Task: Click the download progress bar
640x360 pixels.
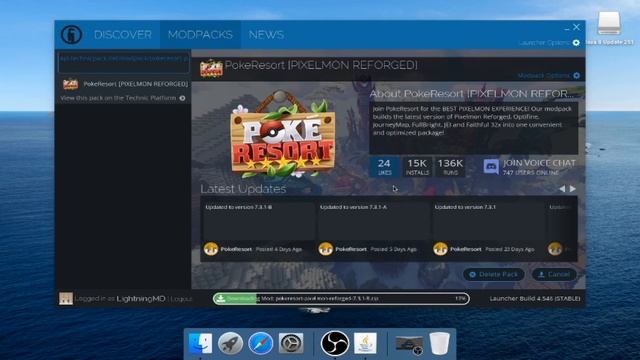Action: [x=341, y=298]
